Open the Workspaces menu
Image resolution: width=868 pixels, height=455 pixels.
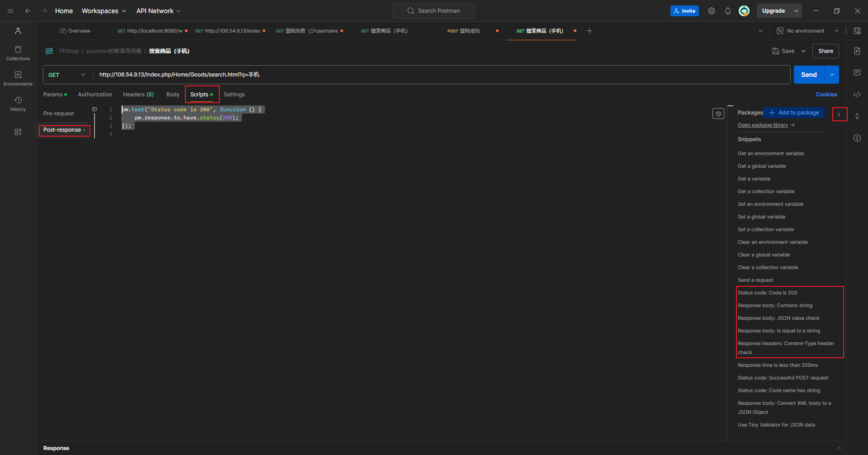[104, 11]
